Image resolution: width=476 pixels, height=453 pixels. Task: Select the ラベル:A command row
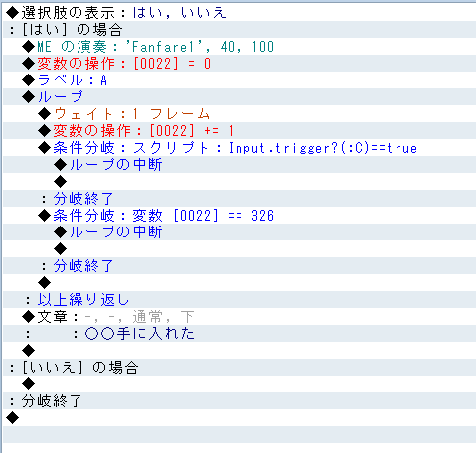(x=239, y=80)
